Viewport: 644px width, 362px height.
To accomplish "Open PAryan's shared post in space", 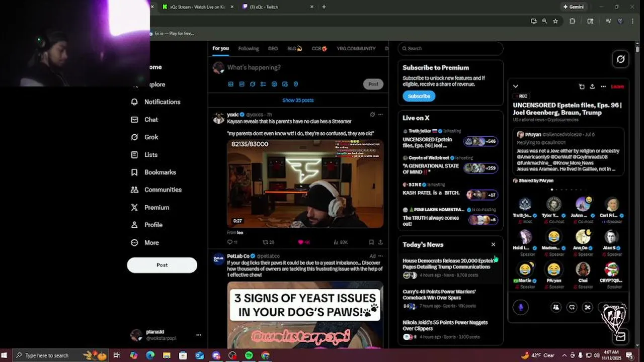I will click(568, 151).
